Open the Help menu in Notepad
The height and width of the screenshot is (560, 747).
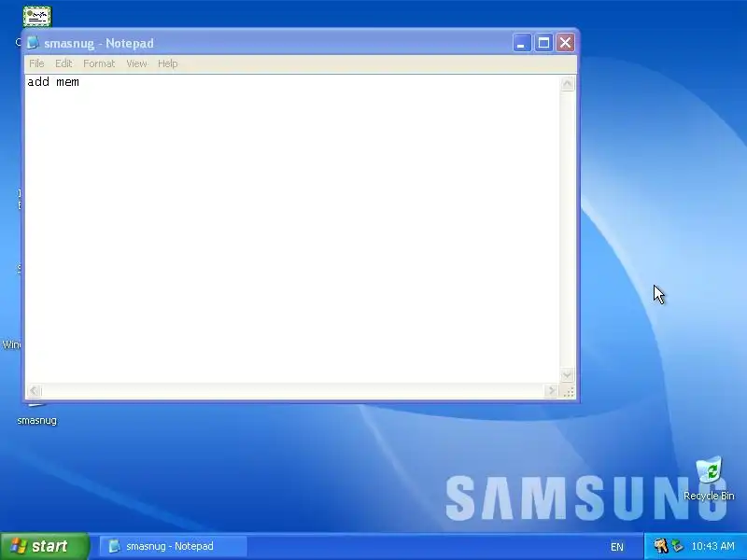point(168,63)
